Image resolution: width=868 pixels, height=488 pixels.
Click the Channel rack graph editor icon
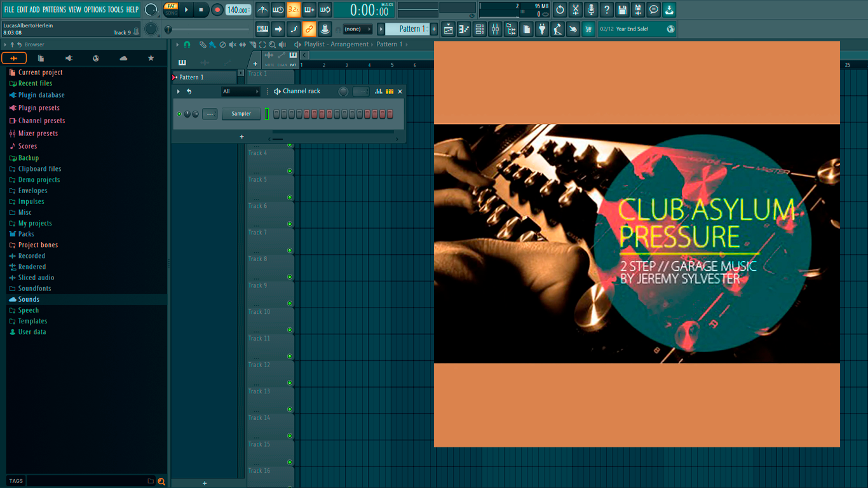point(379,91)
